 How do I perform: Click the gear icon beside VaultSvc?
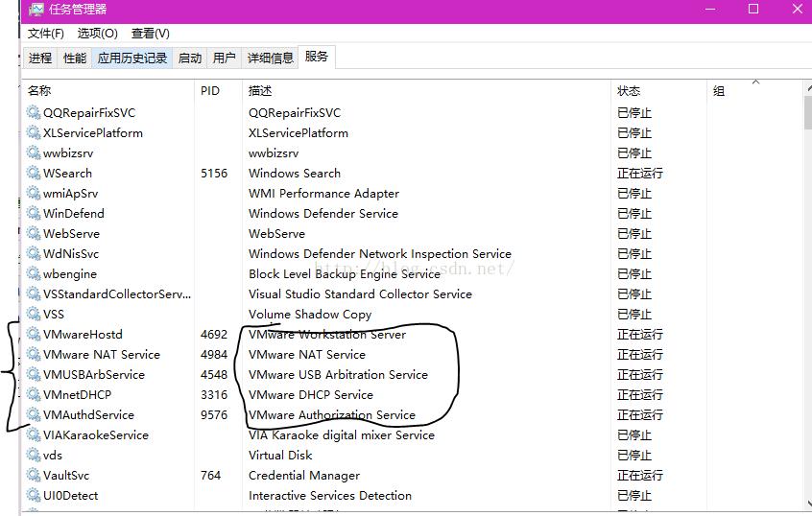pos(34,476)
